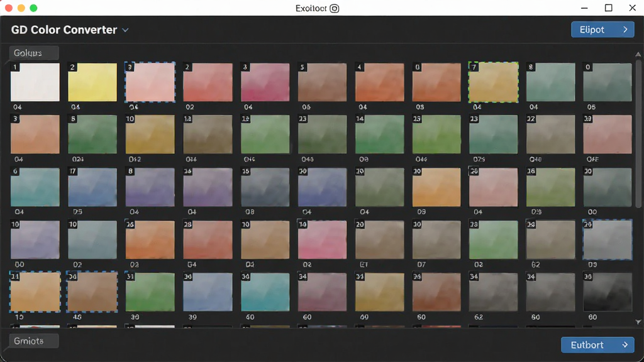Switch to the Golurs tab

(34, 53)
